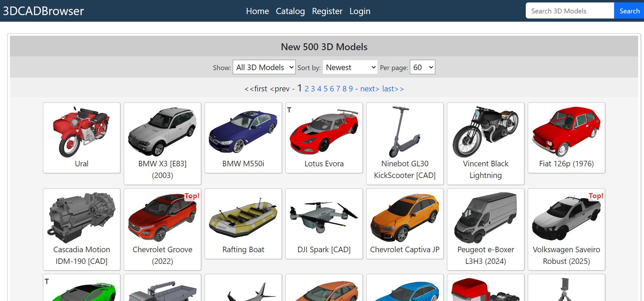
Task: Click the Lotus Evora title link
Action: click(324, 164)
